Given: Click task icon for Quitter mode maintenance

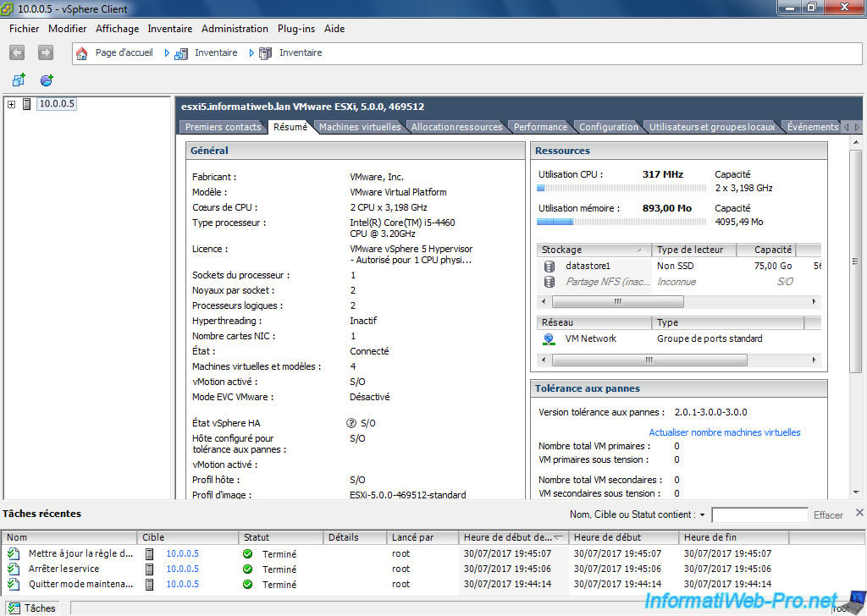Looking at the screenshot, I should click(x=14, y=584).
